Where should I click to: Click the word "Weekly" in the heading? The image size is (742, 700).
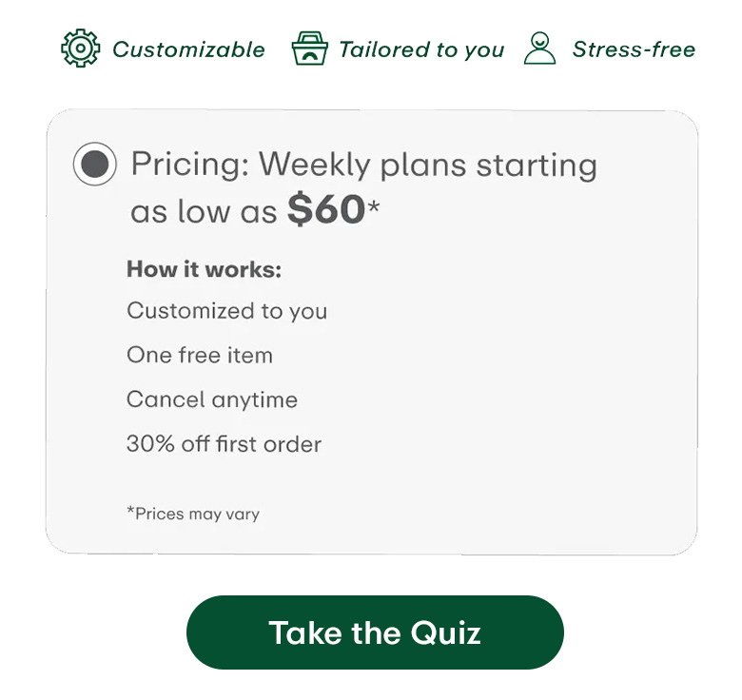(313, 165)
